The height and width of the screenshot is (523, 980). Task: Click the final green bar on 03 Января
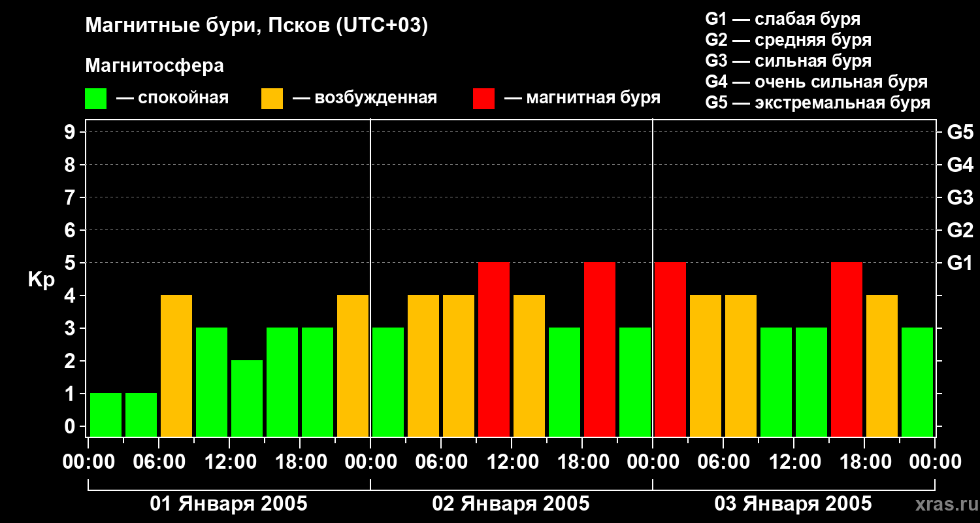tap(917, 381)
